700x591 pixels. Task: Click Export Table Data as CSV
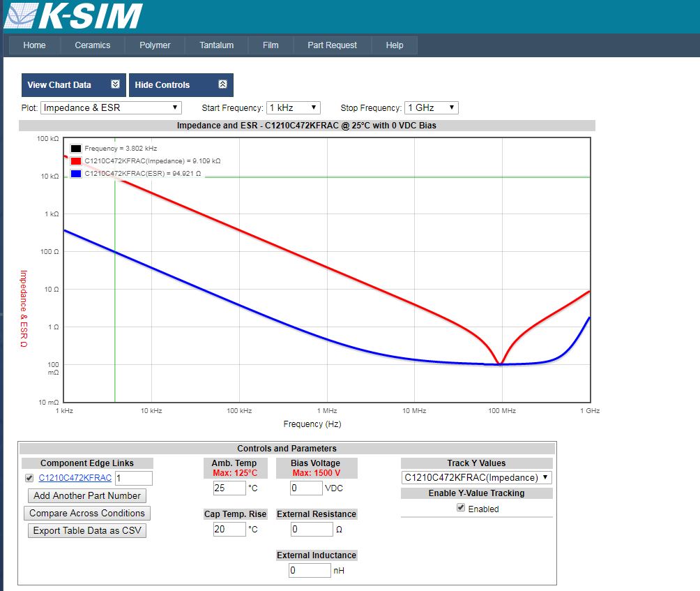click(87, 530)
